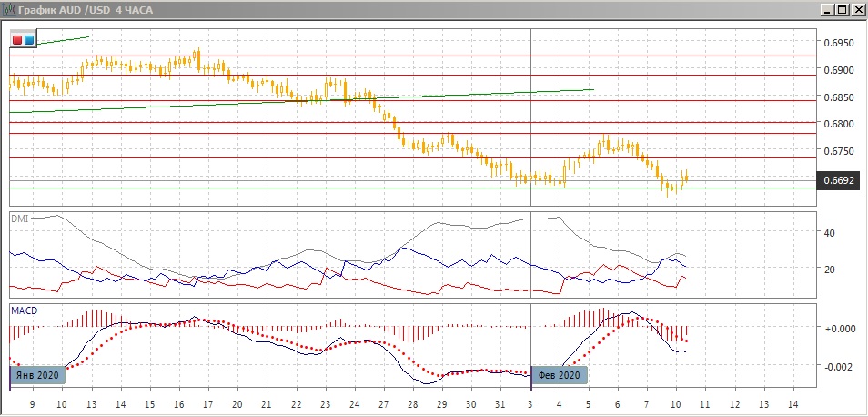
Task: Click the DMI indicator label
Action: [x=19, y=219]
